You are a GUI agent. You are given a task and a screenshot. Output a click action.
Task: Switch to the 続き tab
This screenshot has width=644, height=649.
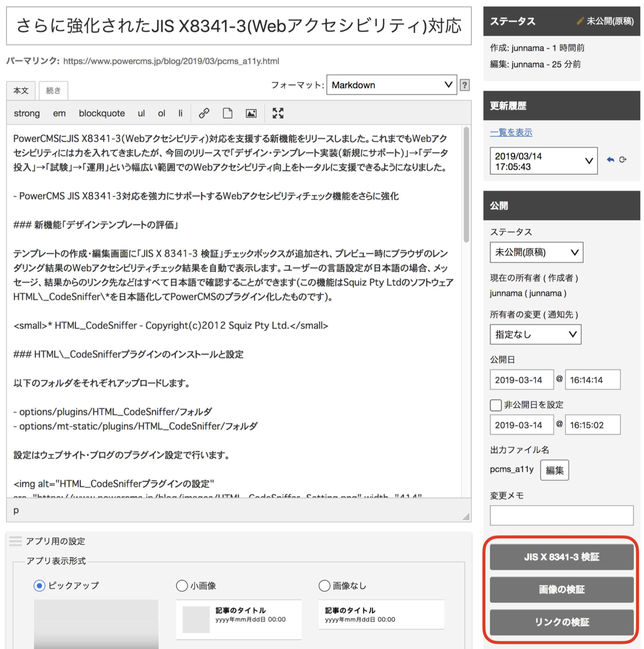click(53, 90)
